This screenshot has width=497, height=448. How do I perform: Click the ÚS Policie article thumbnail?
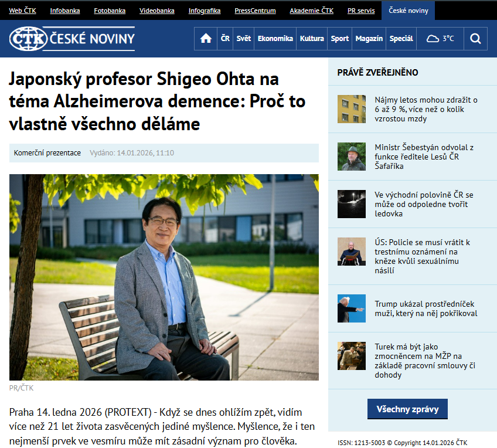(x=352, y=252)
